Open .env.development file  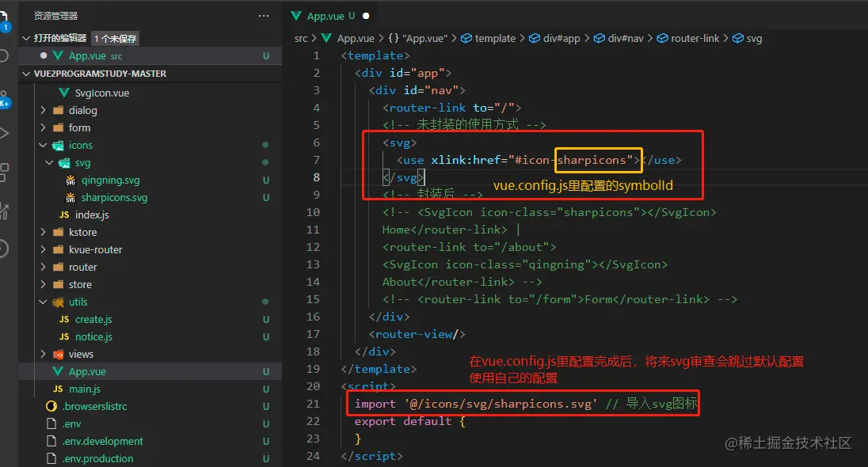(x=102, y=441)
